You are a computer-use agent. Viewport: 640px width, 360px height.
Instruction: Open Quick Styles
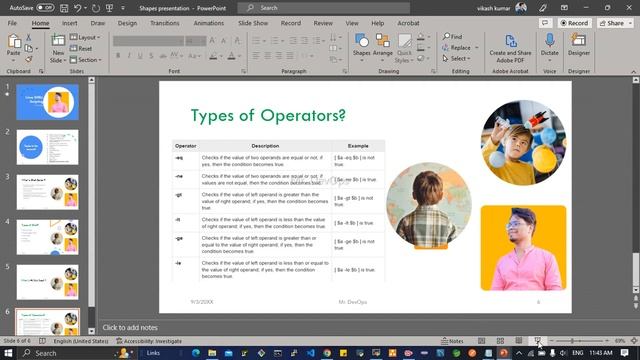tap(404, 48)
